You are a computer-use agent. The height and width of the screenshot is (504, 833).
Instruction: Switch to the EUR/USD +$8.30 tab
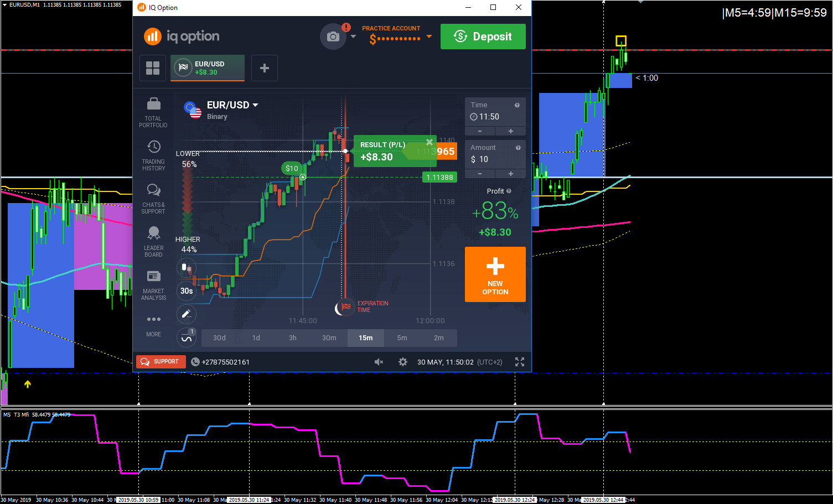(x=208, y=68)
